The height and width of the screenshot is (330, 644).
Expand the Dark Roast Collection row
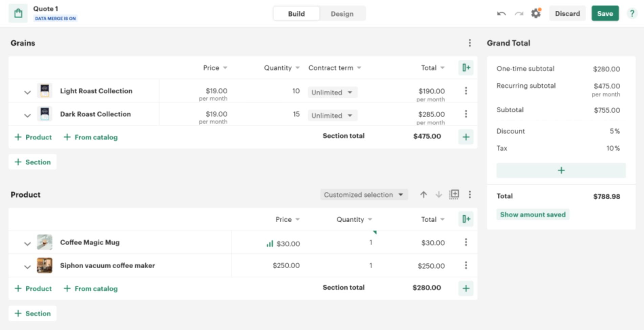[x=27, y=116]
